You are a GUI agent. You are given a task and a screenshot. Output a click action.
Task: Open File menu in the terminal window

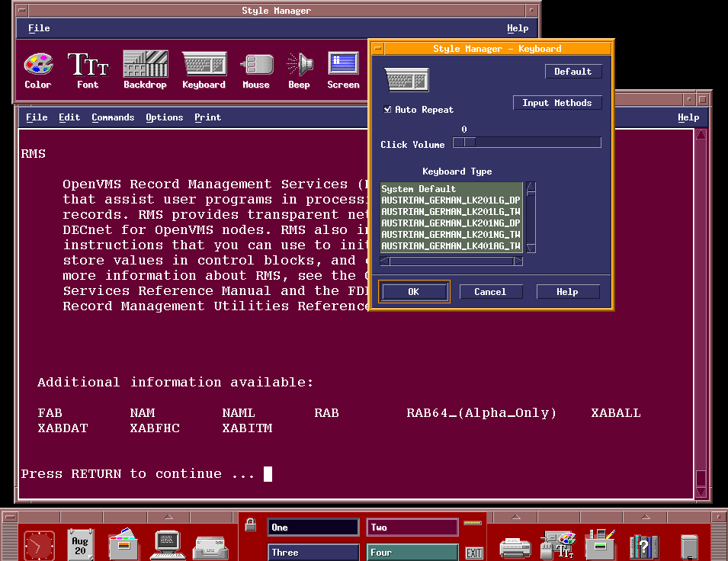coord(37,117)
